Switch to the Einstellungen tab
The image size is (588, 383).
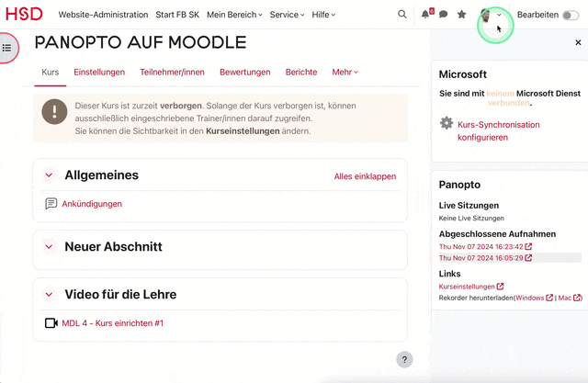click(x=99, y=72)
